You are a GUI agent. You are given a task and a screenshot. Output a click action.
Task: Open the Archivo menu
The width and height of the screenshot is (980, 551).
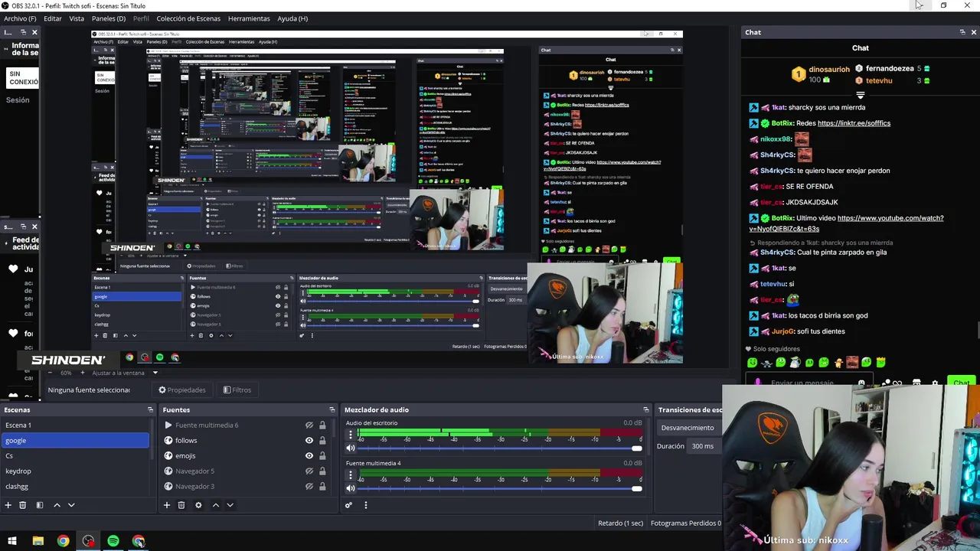coord(20,18)
